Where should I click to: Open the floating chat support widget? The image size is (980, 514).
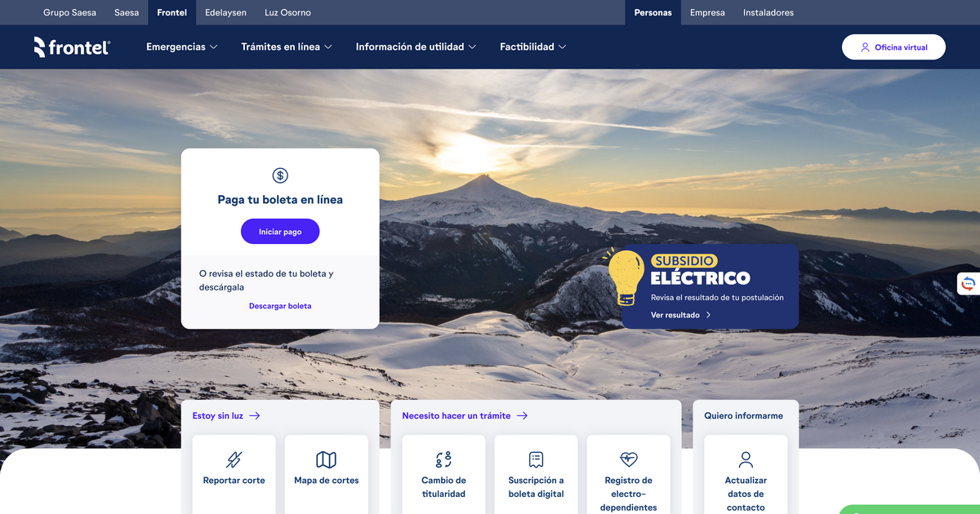(969, 283)
